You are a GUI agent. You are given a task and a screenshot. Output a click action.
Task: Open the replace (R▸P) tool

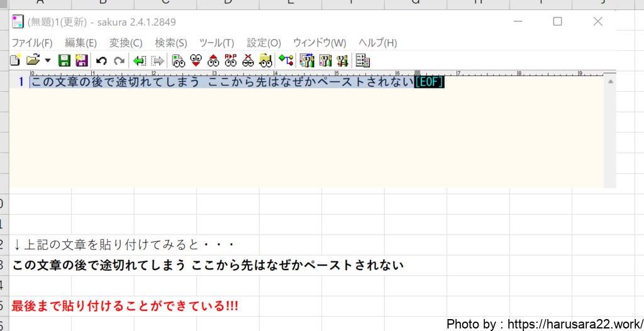point(230,60)
